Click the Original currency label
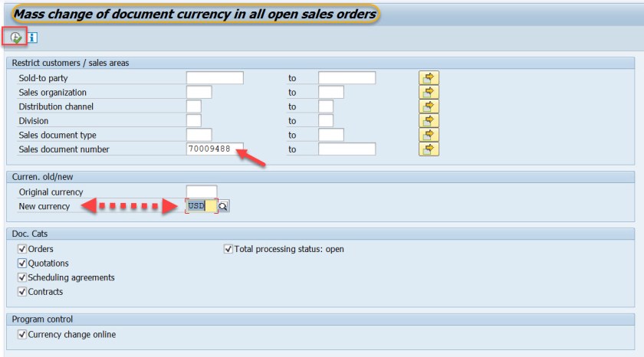This screenshot has width=644, height=357. pos(51,192)
